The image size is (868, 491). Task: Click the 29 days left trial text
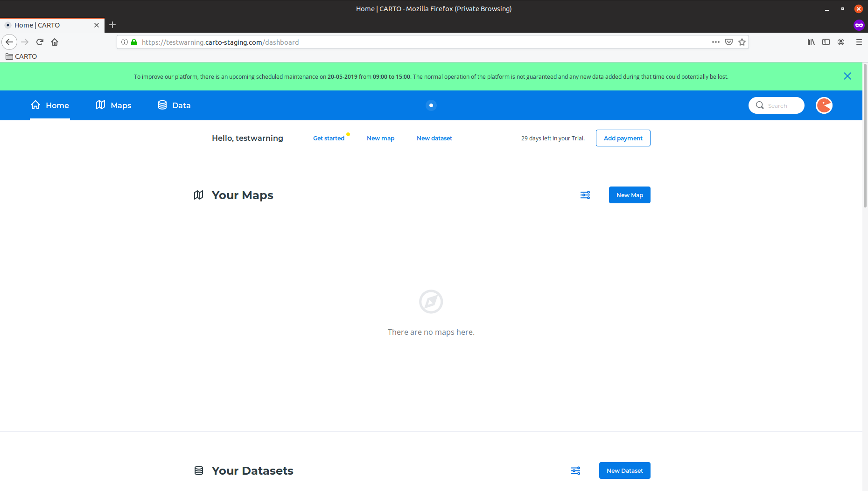(553, 138)
